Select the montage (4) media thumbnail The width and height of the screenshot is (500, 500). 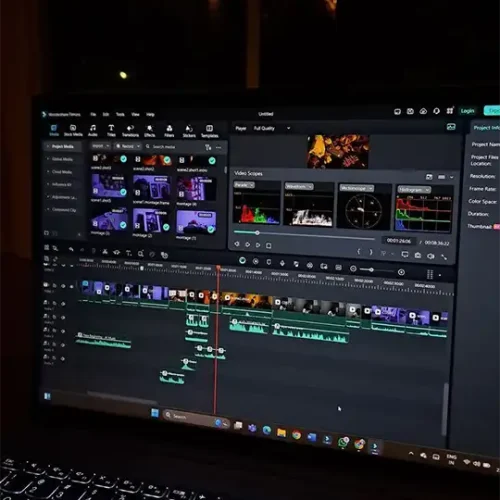[196, 189]
